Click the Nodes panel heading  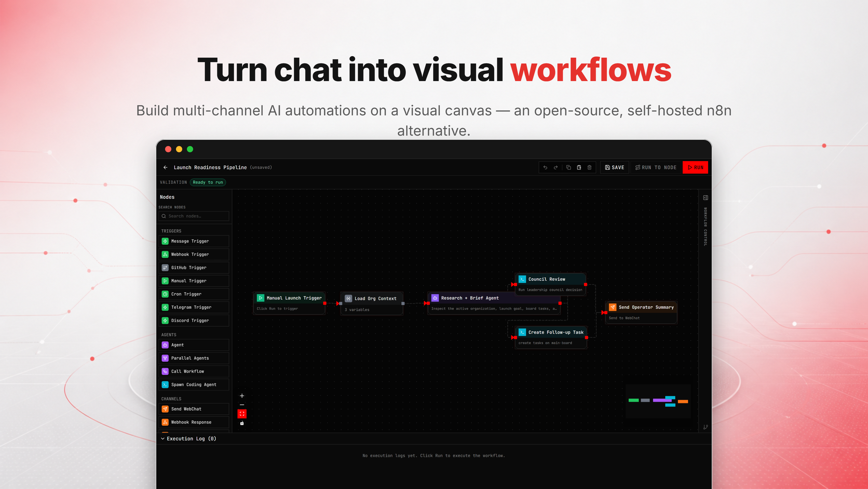(167, 197)
